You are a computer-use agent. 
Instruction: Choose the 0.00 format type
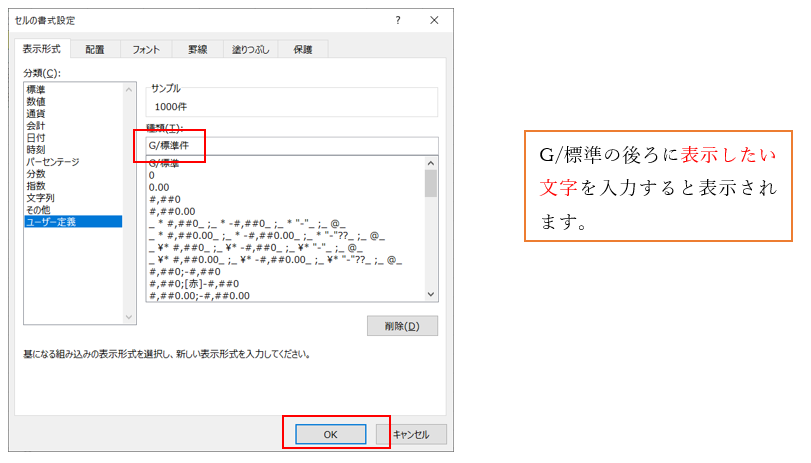pos(158,186)
